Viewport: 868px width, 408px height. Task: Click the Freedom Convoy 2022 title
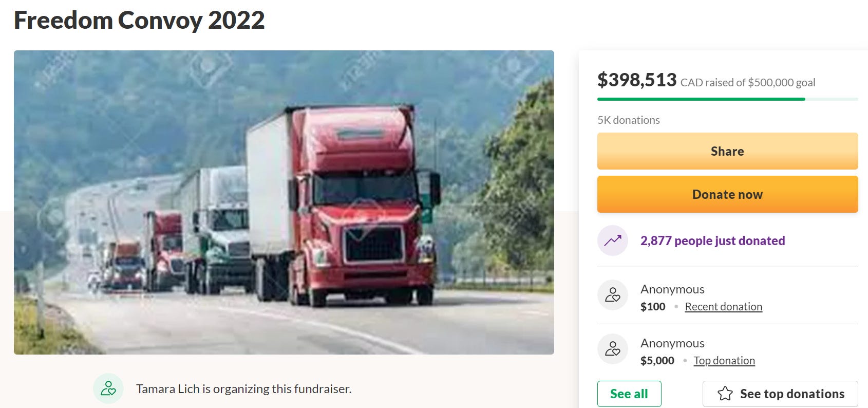tap(139, 21)
